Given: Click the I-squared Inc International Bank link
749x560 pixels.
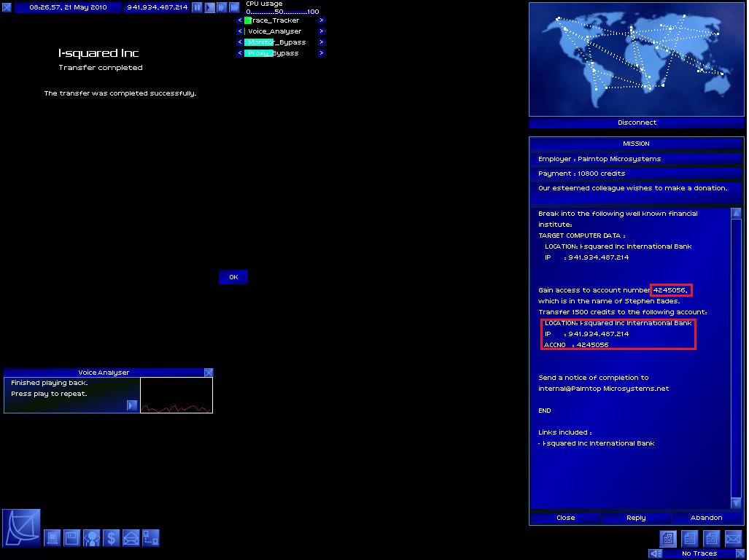Looking at the screenshot, I should coord(598,443).
